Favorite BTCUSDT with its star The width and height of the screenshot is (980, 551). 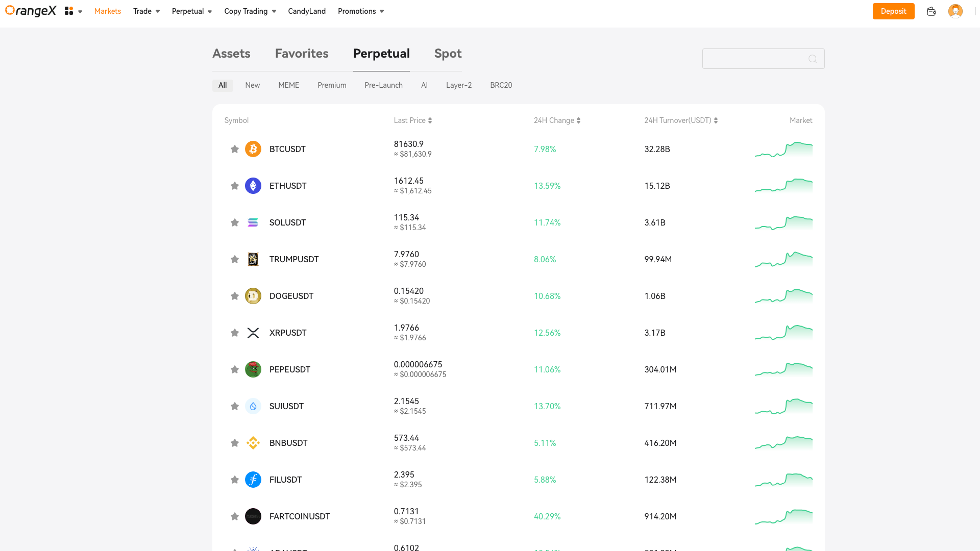tap(235, 149)
